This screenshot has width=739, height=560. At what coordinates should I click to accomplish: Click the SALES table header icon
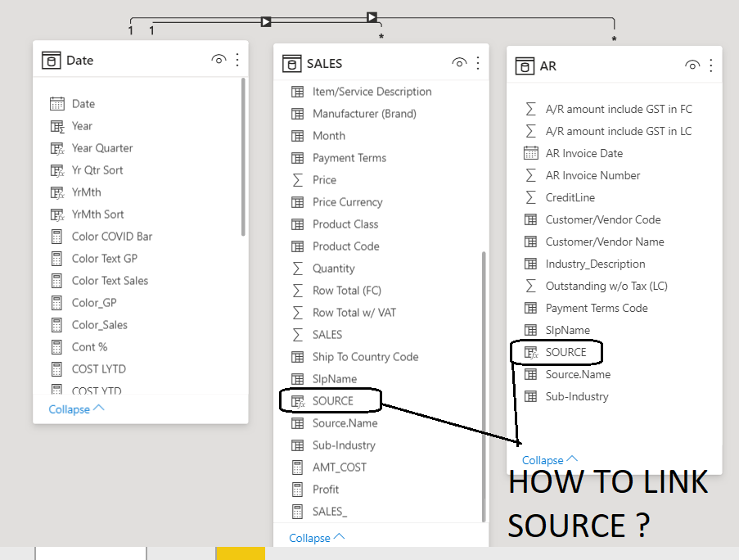click(291, 63)
